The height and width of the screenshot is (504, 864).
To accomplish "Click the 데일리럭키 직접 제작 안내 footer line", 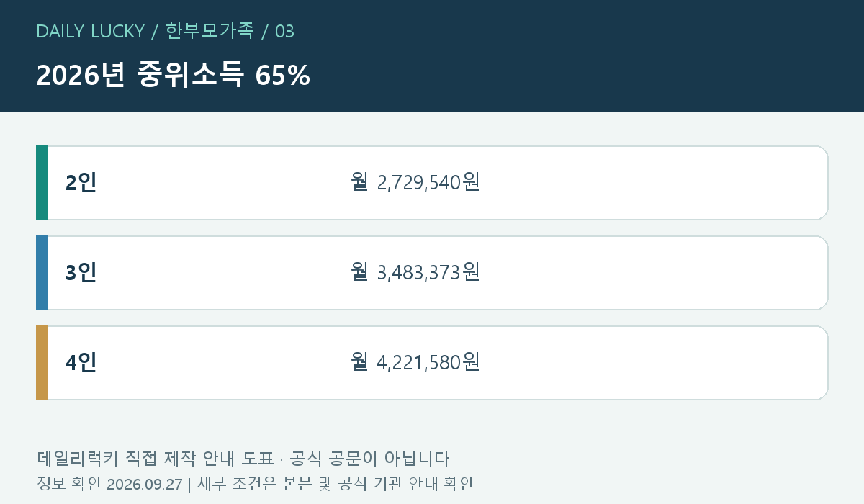I will [243, 459].
